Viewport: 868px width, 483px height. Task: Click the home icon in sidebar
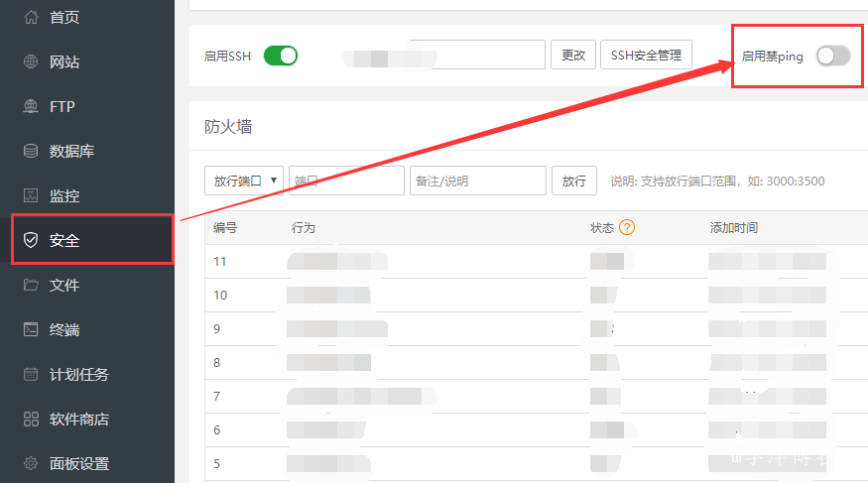click(x=31, y=17)
